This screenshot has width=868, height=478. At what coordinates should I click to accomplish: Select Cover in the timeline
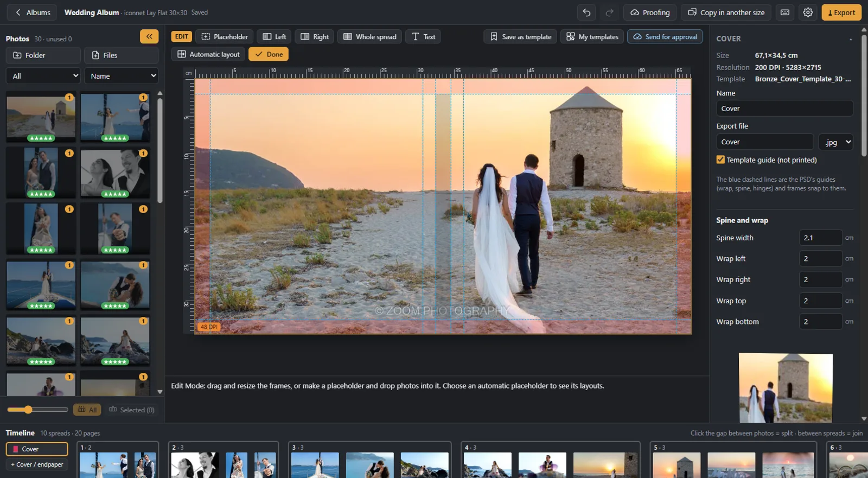point(37,449)
